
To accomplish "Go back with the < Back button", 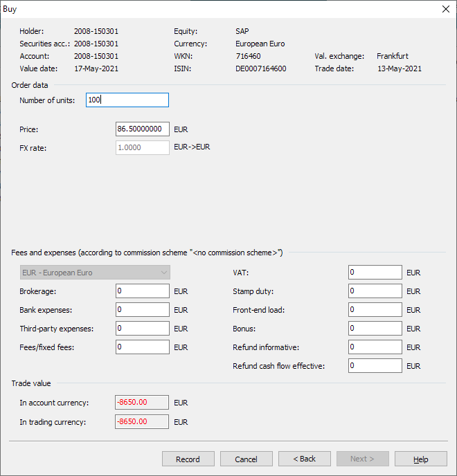I will coord(304,459).
